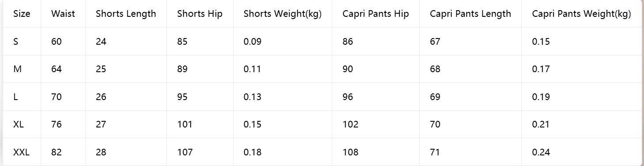Select capri pants length value 68
Image resolution: width=644 pixels, height=166 pixels.
pos(435,69)
